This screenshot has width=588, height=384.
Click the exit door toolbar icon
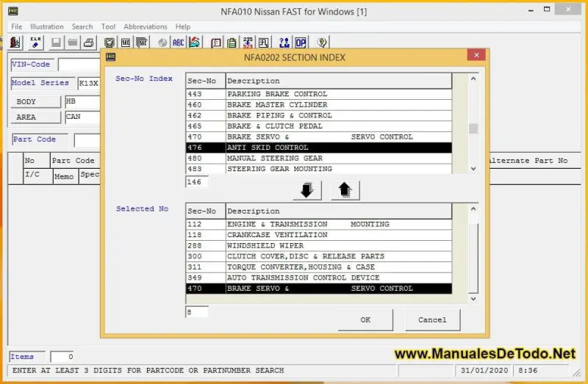pos(15,43)
